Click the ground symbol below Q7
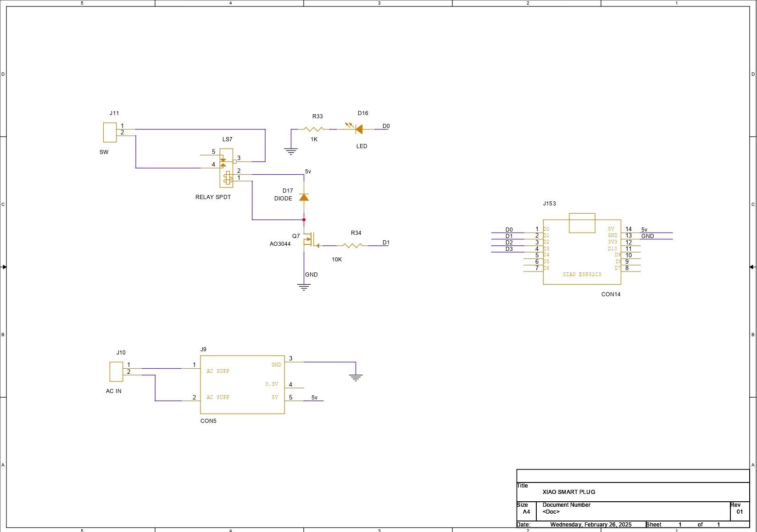Viewport: 757px width, 532px height. coord(304,288)
